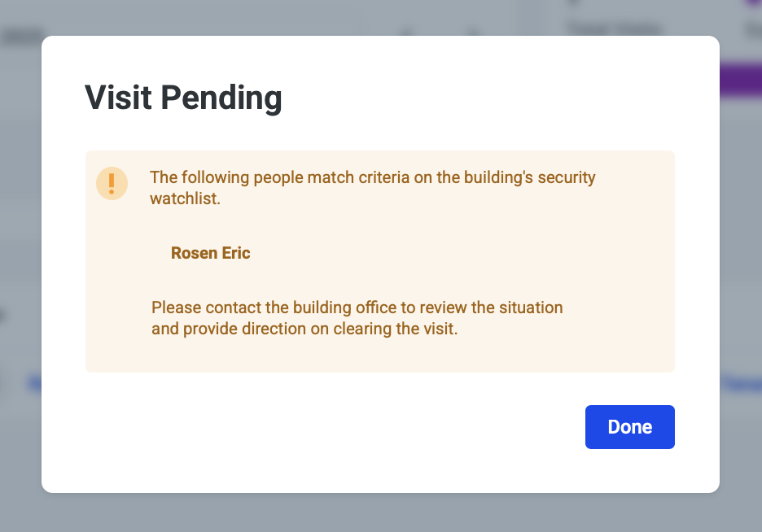Click the blurred blue link at left edge
This screenshot has width=762, height=532.
[x=35, y=382]
